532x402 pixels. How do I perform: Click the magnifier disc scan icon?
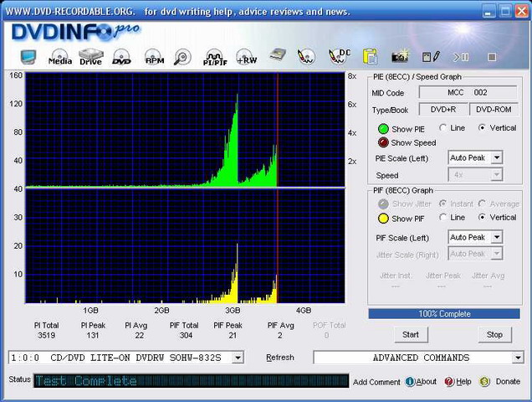pyautogui.click(x=182, y=57)
